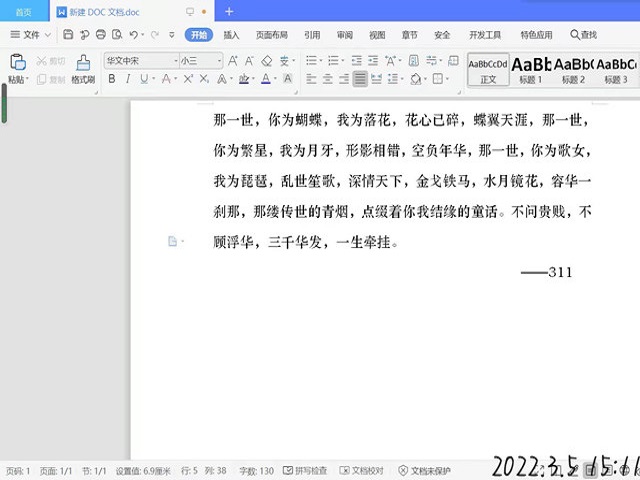Image resolution: width=640 pixels, height=480 pixels.
Task: Click the Save icon in quick toolbar
Action: [68, 35]
